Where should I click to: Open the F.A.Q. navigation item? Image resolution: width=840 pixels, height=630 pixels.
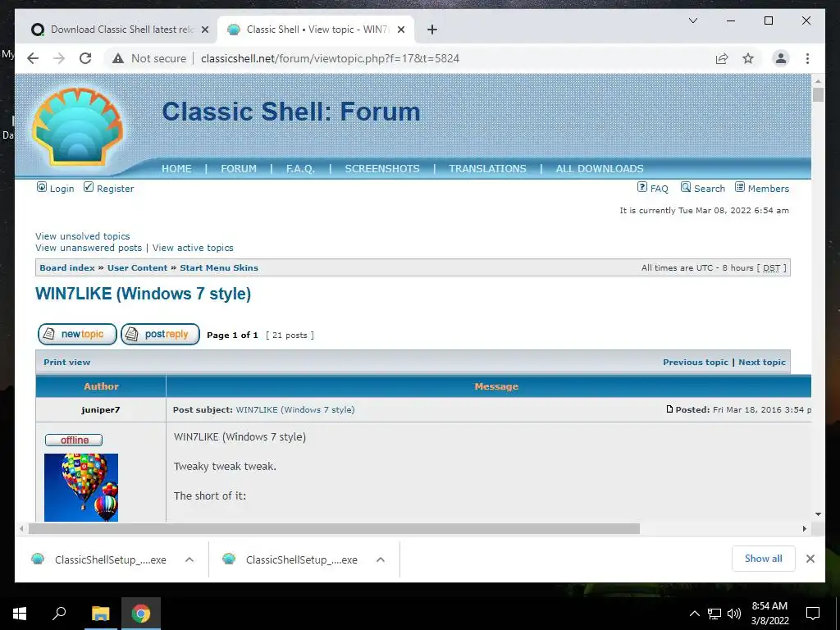tap(300, 168)
